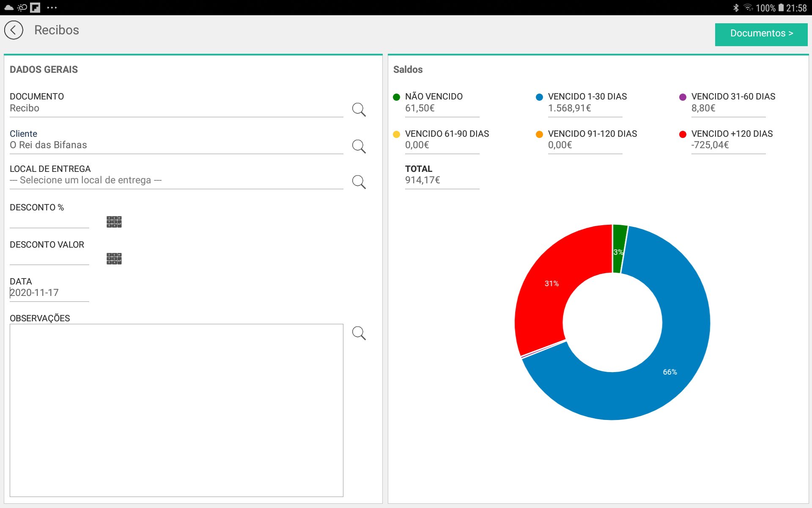
Task: Open the Local de Entrega search magnifier
Action: pyautogui.click(x=359, y=182)
